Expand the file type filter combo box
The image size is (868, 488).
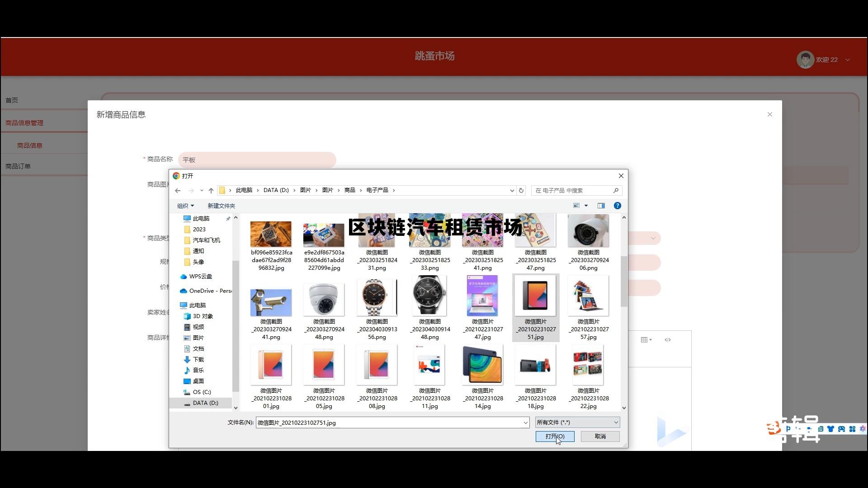(577, 422)
